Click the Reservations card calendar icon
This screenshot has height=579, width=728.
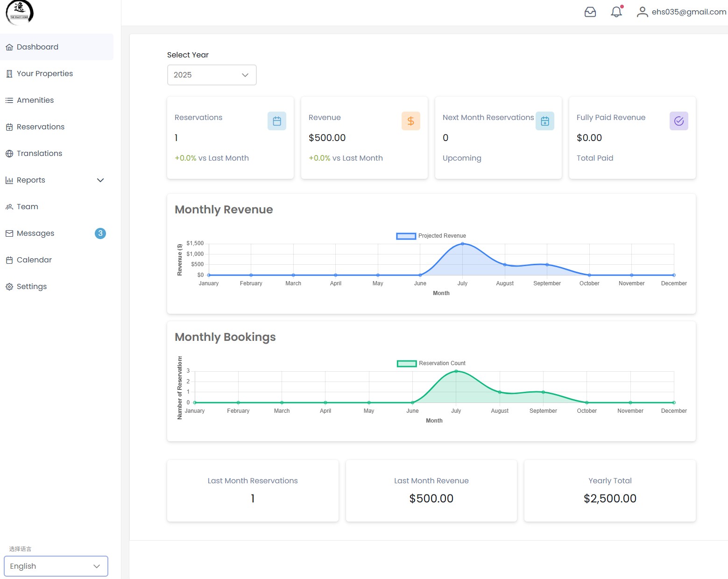[276, 121]
